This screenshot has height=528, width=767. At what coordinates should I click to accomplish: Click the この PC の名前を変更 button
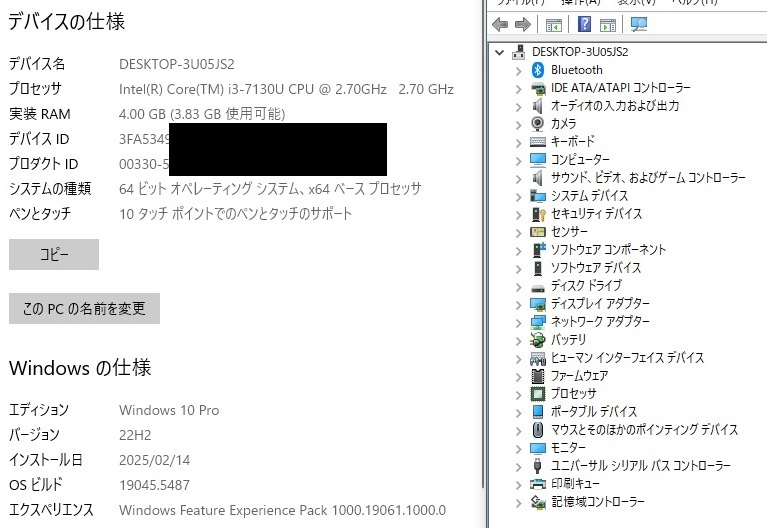(84, 308)
